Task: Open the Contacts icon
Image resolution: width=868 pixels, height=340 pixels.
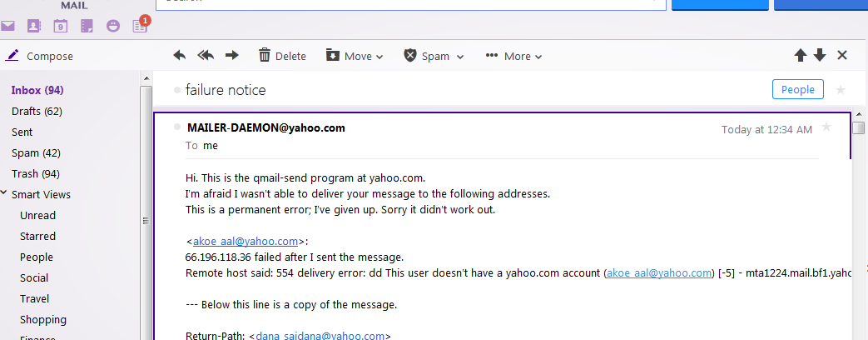Action: (34, 26)
